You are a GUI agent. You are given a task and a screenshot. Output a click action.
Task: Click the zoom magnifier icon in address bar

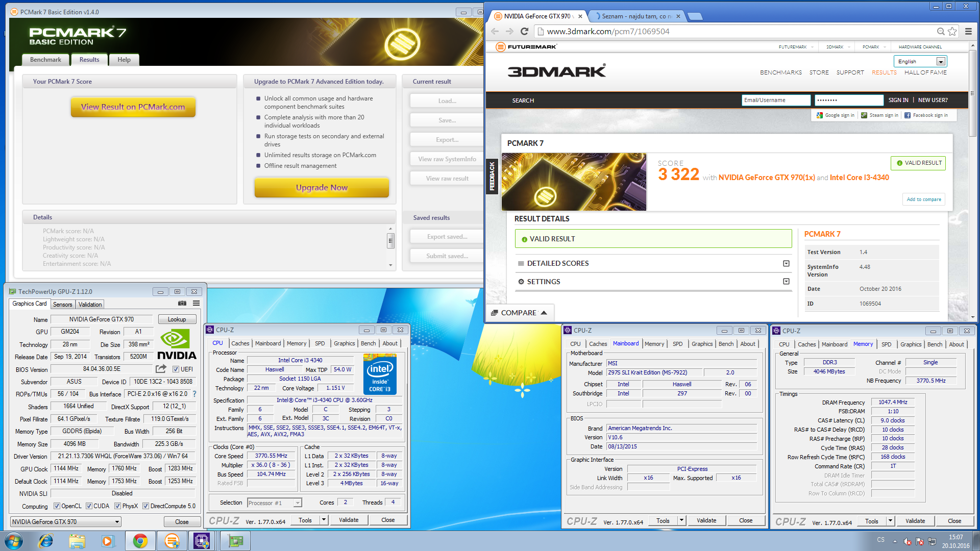(941, 31)
